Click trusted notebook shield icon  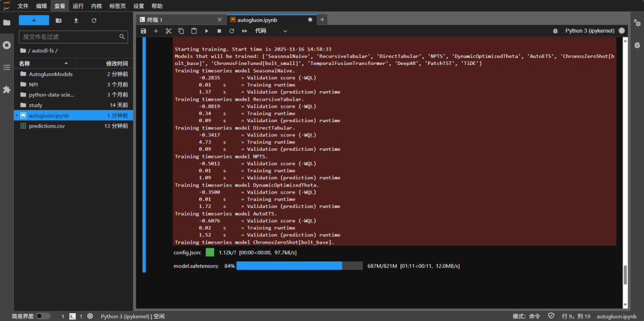tap(552, 316)
